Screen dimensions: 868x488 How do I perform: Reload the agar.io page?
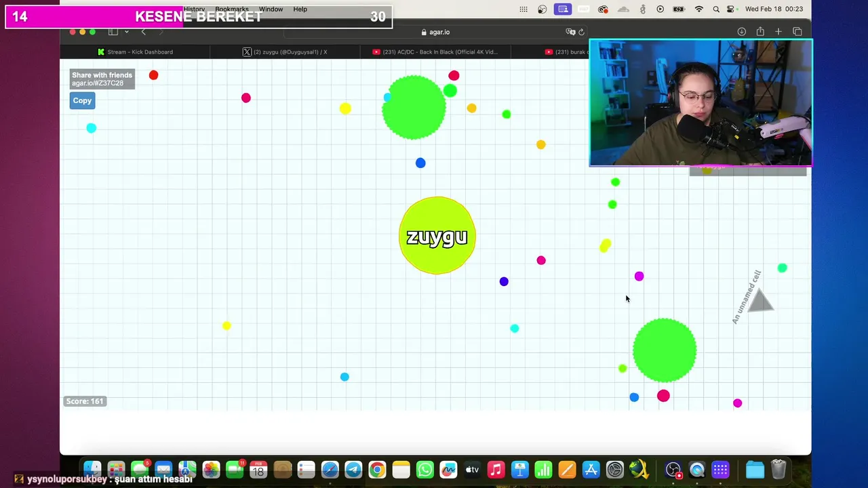click(581, 32)
